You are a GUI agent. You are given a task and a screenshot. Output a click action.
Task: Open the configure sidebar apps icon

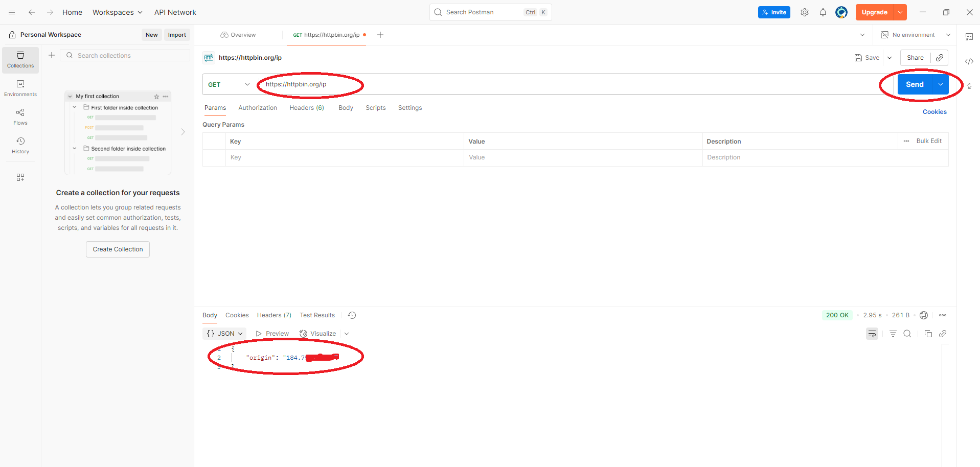(x=20, y=177)
